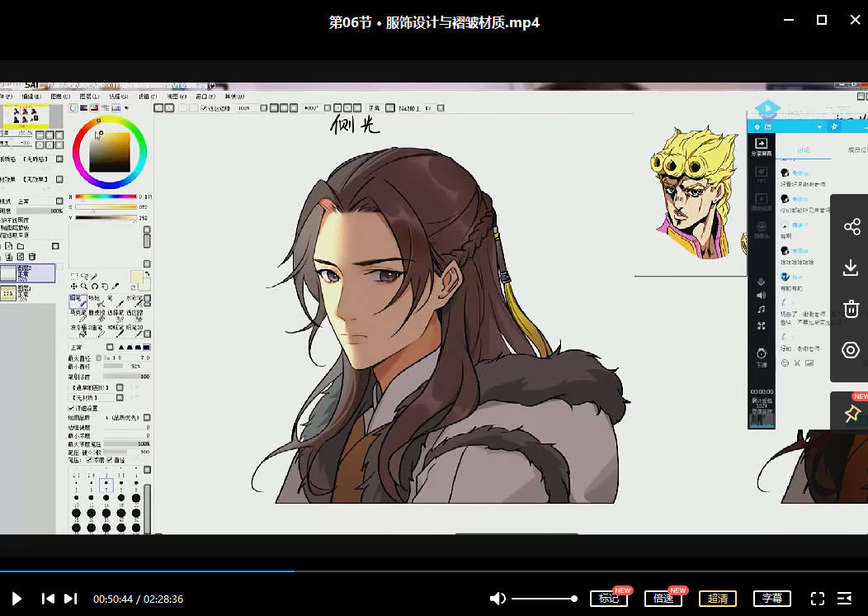868x616 pixels.
Task: Click the share icon on right sidebar
Action: point(851,226)
